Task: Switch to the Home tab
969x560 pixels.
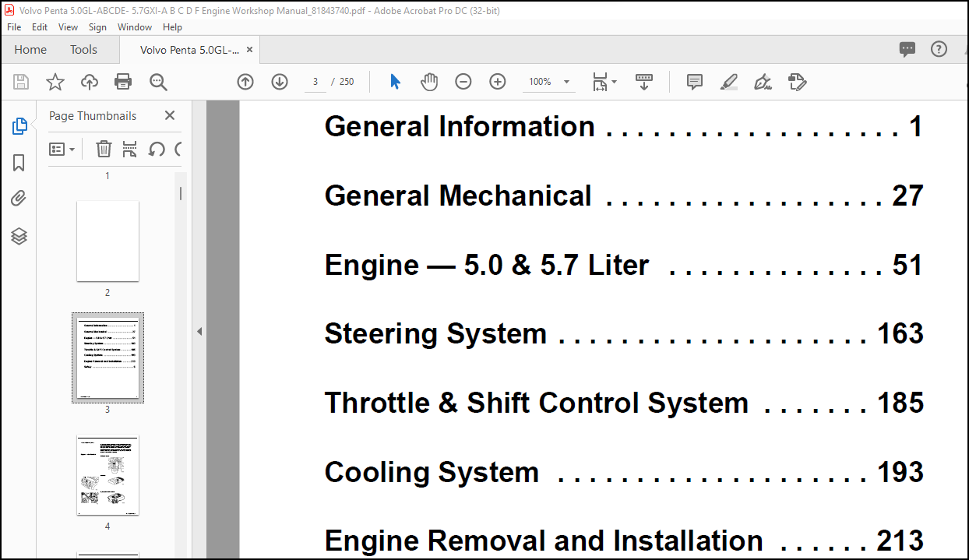Action: pos(30,49)
